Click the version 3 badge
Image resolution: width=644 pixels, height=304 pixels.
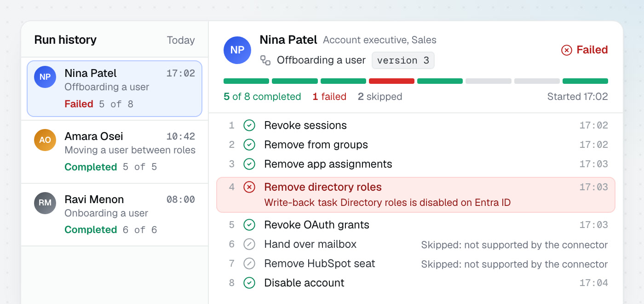coord(403,60)
